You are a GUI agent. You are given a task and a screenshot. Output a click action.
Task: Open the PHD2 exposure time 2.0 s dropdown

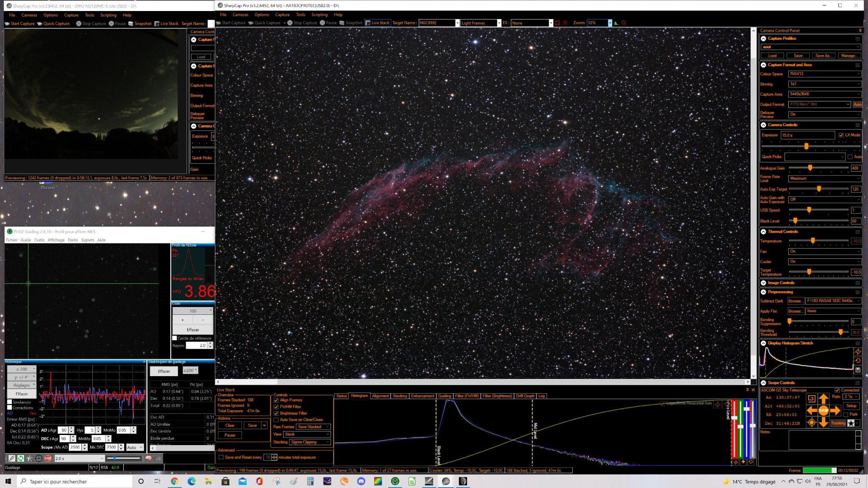[79, 458]
